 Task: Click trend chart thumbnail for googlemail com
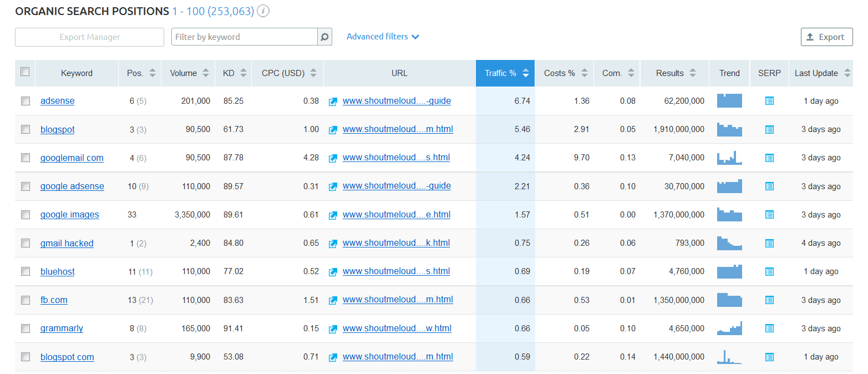coord(729,158)
